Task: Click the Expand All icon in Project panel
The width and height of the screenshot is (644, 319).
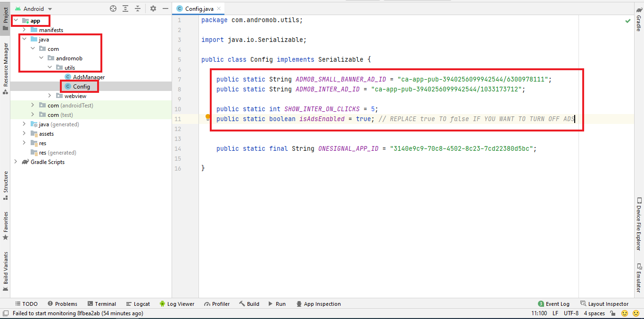Action: click(x=125, y=8)
